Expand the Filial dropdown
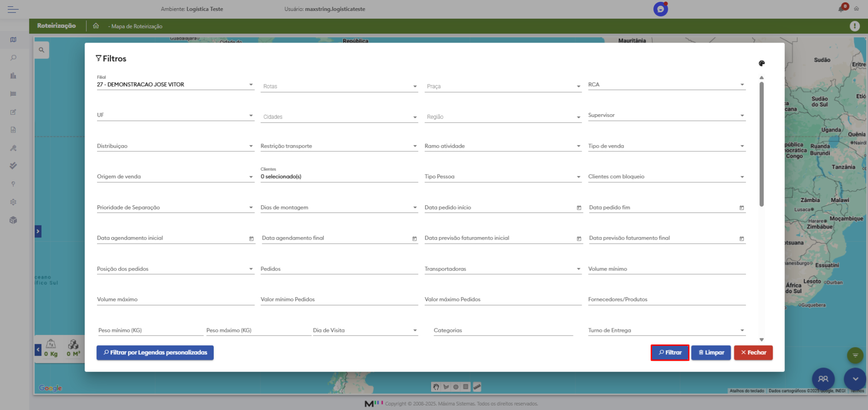 click(250, 85)
